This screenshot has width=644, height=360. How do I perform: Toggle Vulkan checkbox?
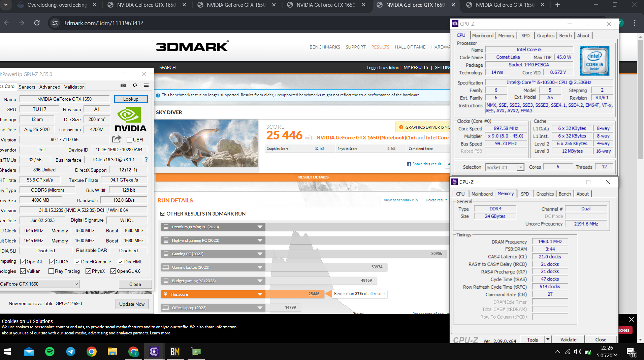tap(23, 271)
